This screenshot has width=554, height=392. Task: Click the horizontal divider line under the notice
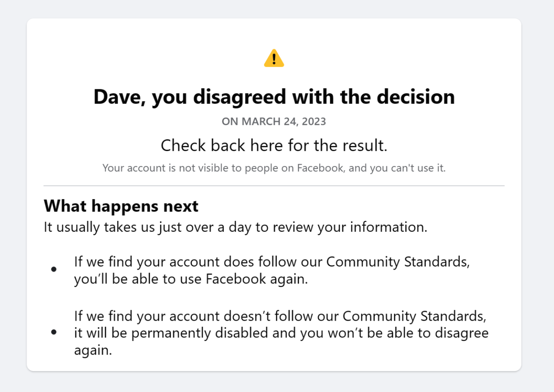click(x=274, y=186)
